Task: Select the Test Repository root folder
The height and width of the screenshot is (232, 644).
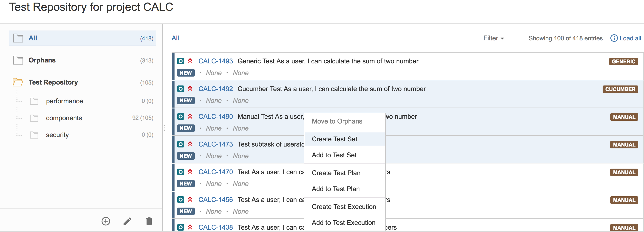Action: tap(83, 82)
